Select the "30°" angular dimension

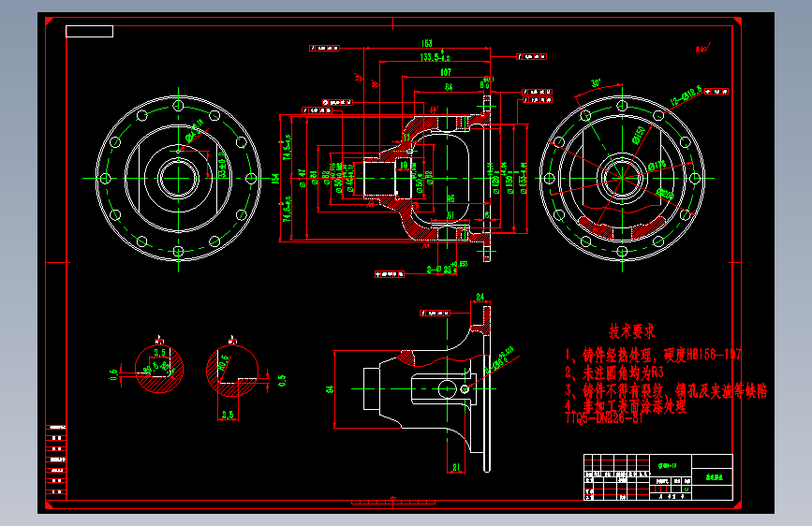(596, 83)
